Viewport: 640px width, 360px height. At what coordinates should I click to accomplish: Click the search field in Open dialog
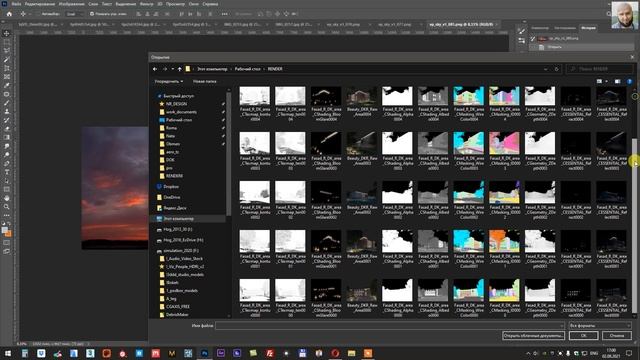pyautogui.click(x=599, y=69)
